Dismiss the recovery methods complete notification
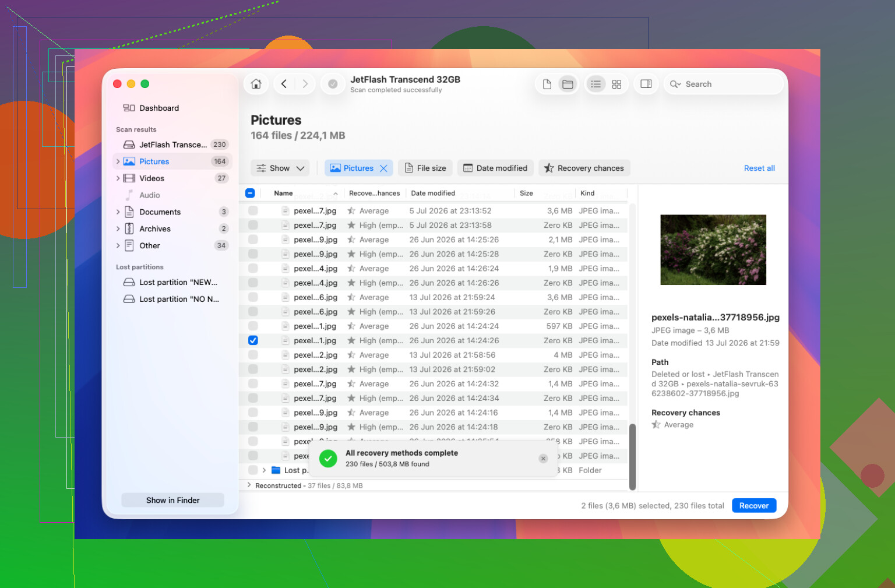The width and height of the screenshot is (895, 588). point(543,459)
